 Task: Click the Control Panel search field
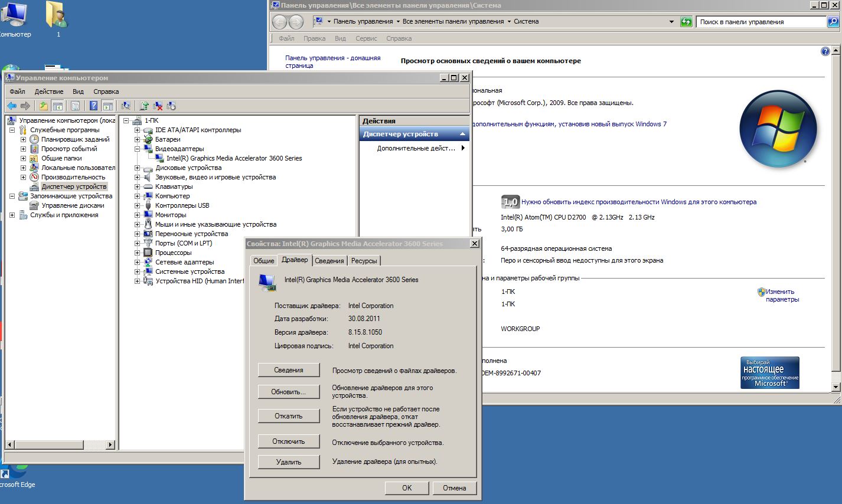click(x=761, y=22)
